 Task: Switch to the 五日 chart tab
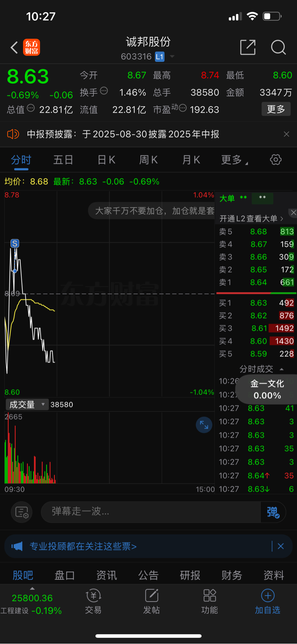pyautogui.click(x=63, y=160)
